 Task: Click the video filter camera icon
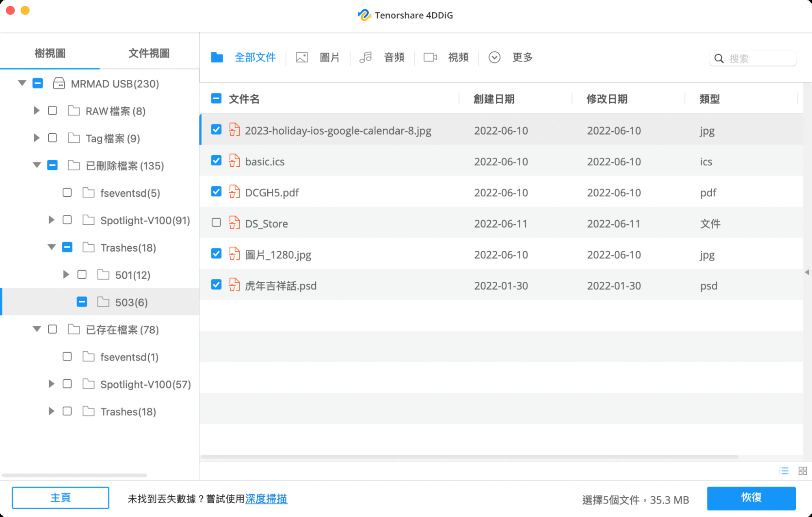click(430, 57)
